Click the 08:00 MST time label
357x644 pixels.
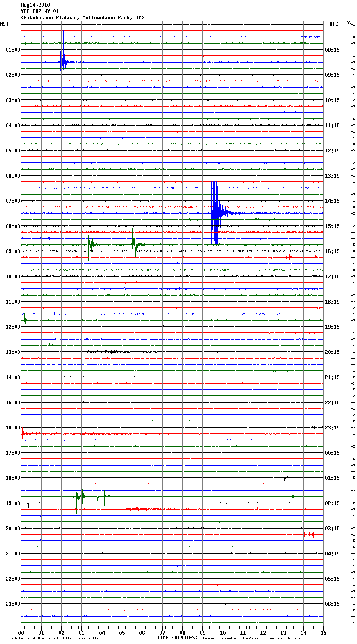pos(13,226)
